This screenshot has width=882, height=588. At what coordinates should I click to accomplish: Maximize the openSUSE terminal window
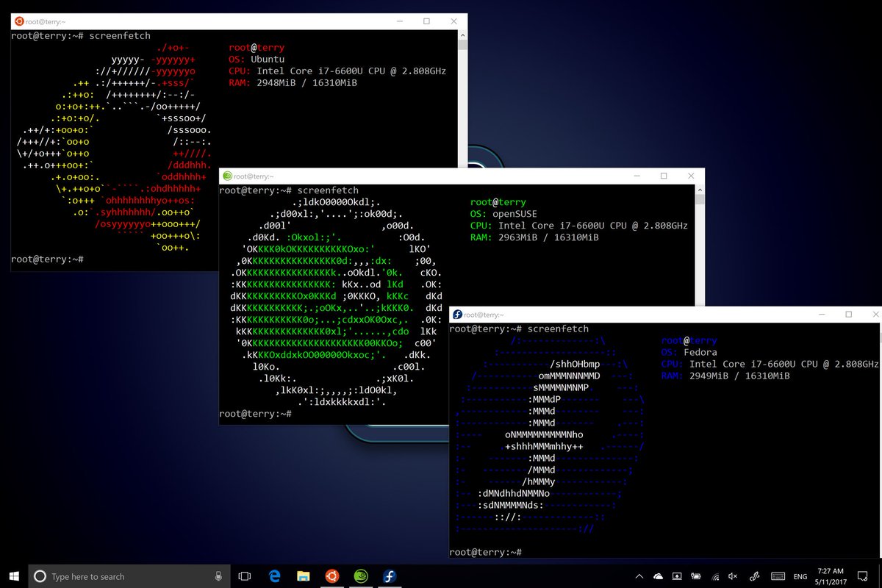click(x=664, y=176)
